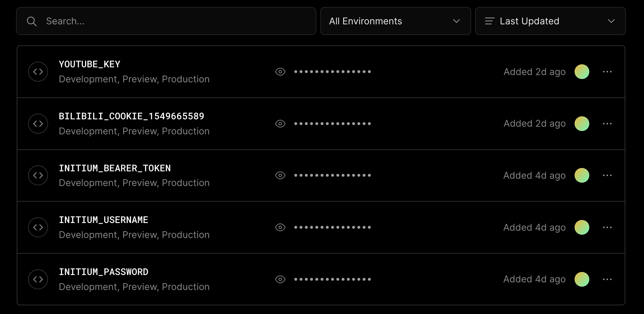Click the code icon beside INITIUM_PASSWORD
644x314 pixels.
pyautogui.click(x=38, y=279)
